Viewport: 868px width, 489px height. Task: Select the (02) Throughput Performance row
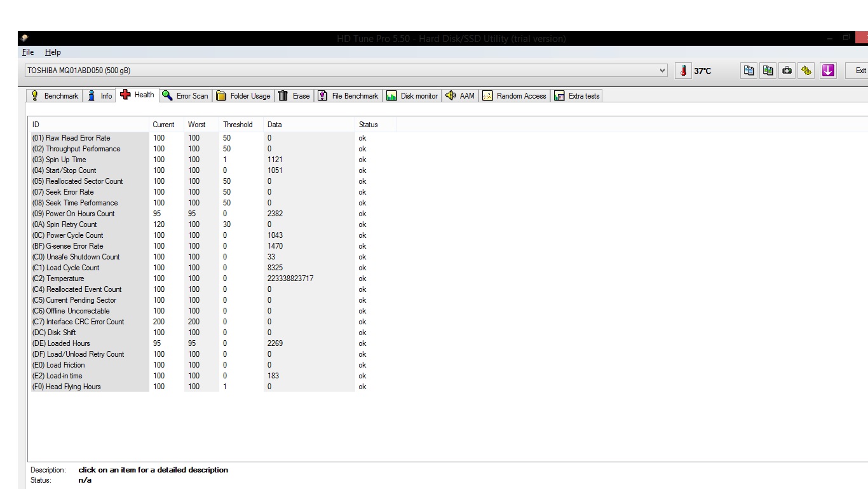click(213, 149)
